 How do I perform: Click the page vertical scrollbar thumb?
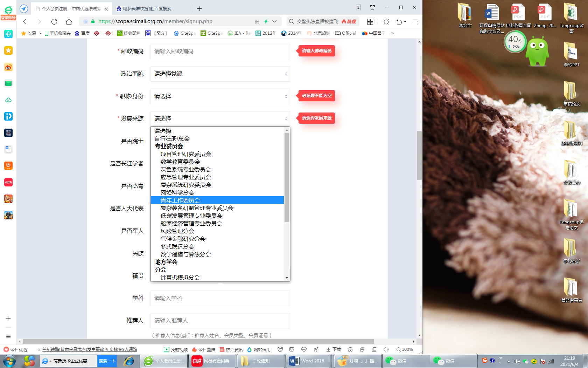[419, 155]
